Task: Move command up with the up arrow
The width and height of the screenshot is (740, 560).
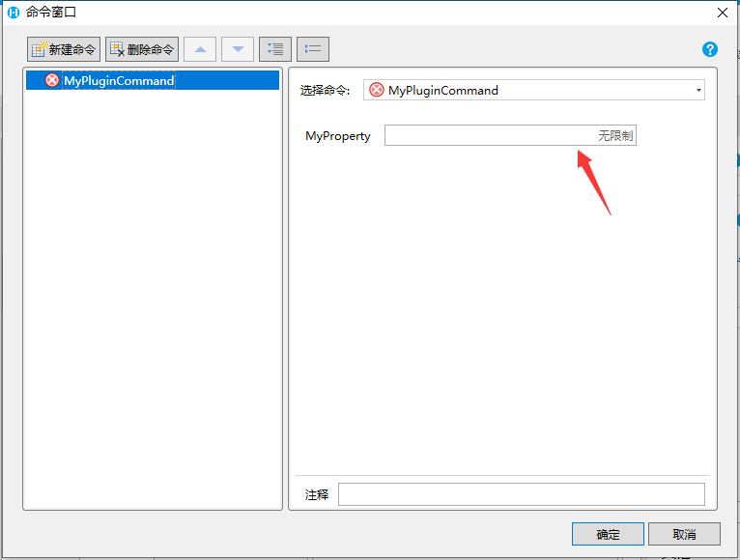Action: 200,49
